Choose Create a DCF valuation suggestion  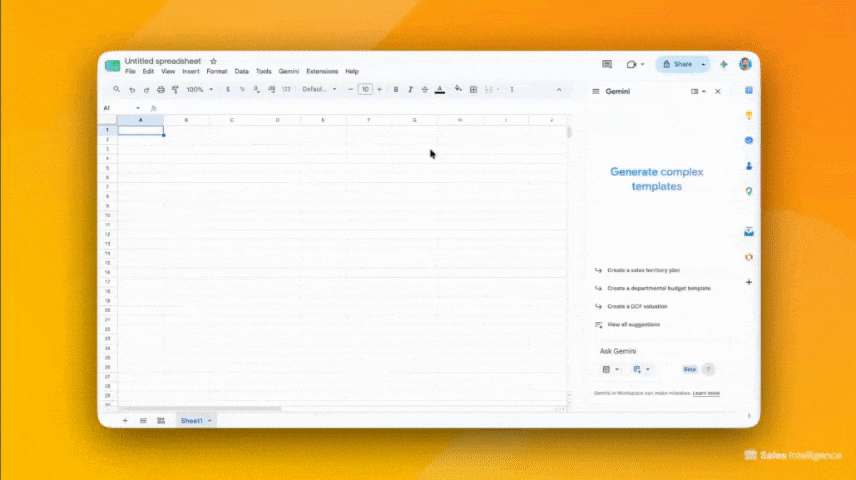637,306
